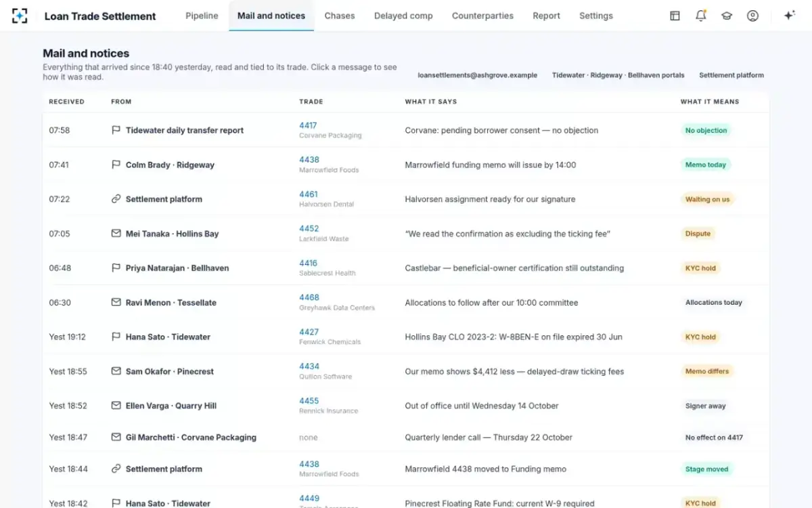Viewport: 812px width, 508px height.
Task: Click the "Signer away" status badge
Action: click(x=706, y=406)
